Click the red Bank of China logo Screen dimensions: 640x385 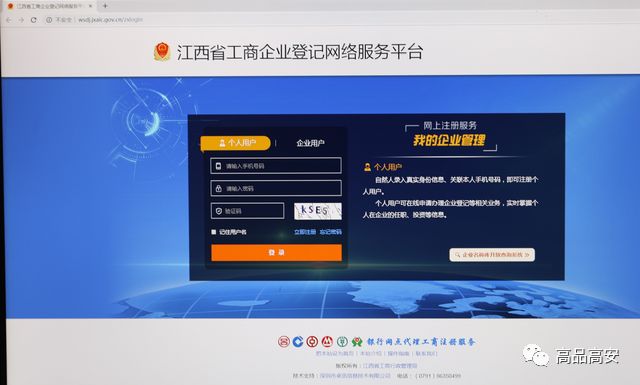[x=313, y=341]
